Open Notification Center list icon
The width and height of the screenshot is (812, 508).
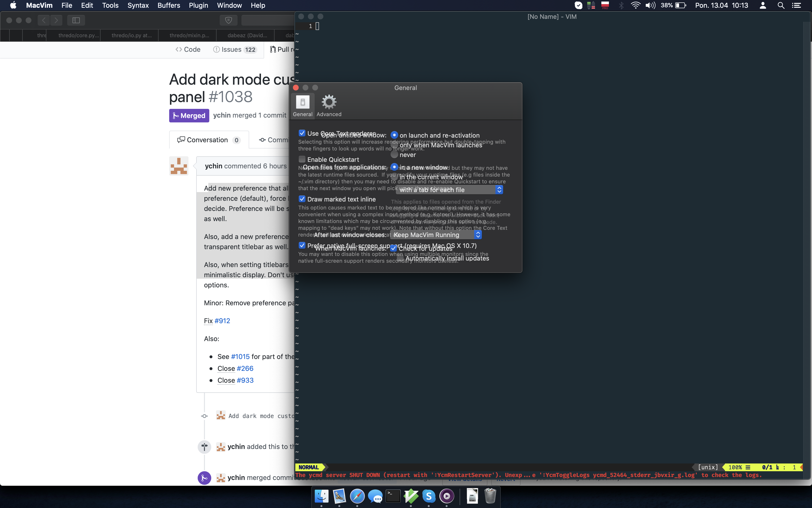pos(796,5)
